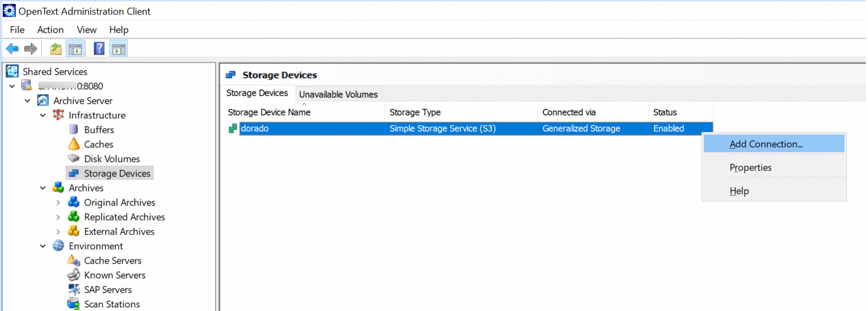Collapse the Environment node
The image size is (868, 311).
43,246
